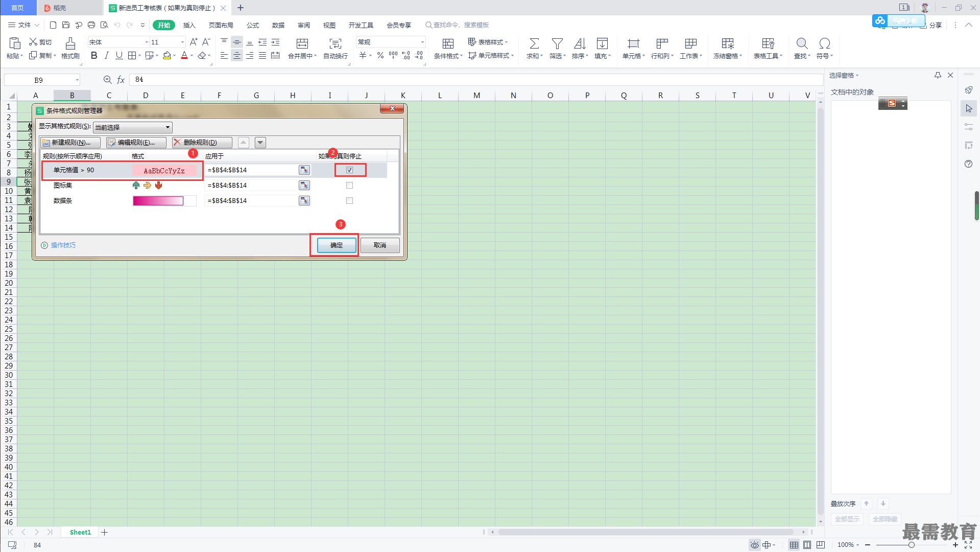
Task: Click the Italic formatting icon
Action: point(106,55)
